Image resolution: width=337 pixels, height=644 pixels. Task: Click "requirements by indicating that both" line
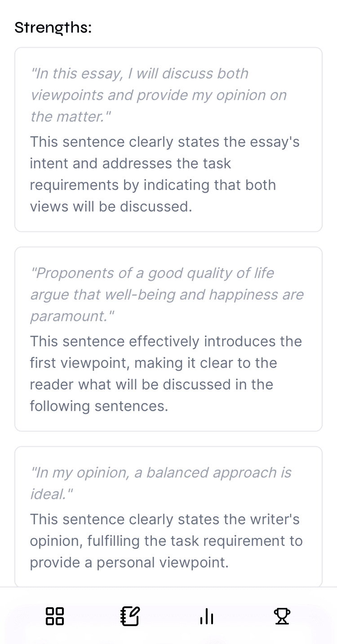(153, 185)
